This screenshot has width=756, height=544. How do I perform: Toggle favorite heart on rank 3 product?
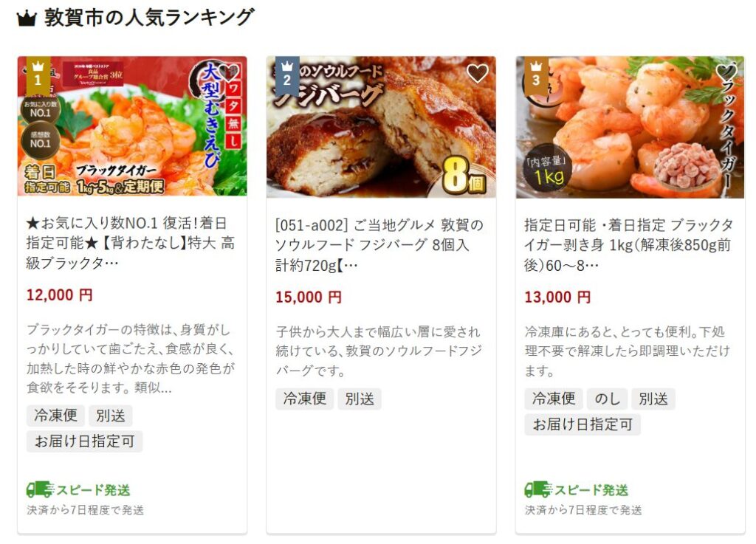(x=726, y=73)
